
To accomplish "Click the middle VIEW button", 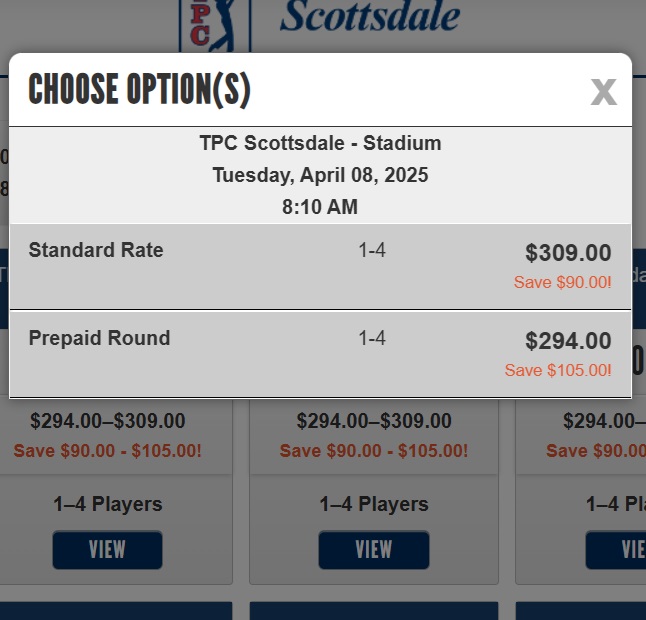I will pos(374,550).
